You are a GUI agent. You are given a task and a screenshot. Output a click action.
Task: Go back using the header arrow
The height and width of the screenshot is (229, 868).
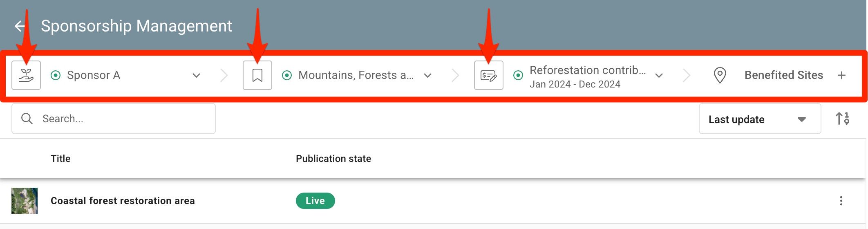coord(20,27)
